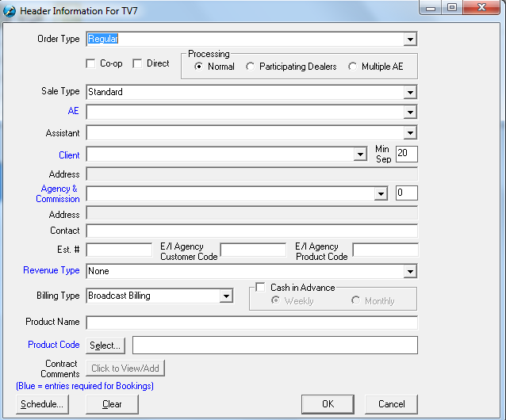Open the AE dropdown list
The width and height of the screenshot is (506, 420).
(x=410, y=113)
